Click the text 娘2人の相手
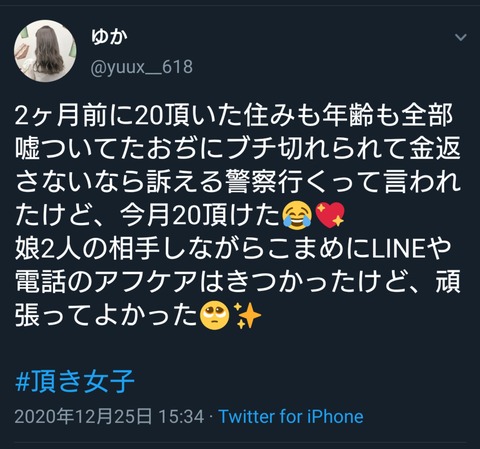 (86, 249)
